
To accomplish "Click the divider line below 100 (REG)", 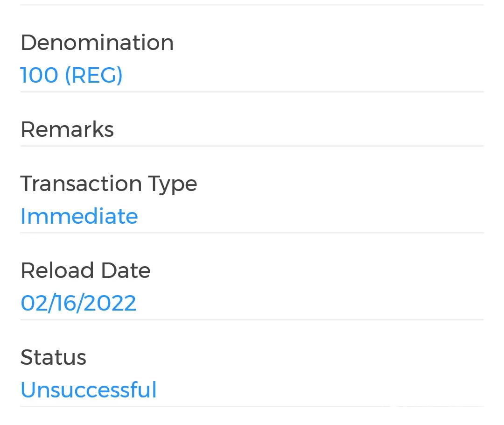I will [x=252, y=92].
